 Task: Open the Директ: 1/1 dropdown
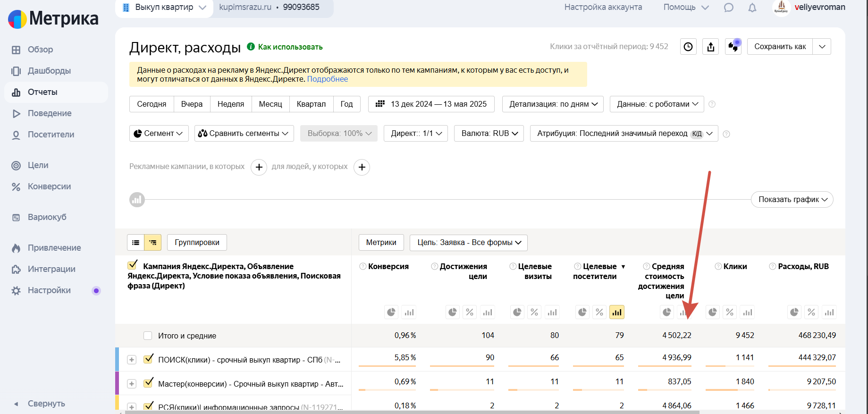point(416,134)
